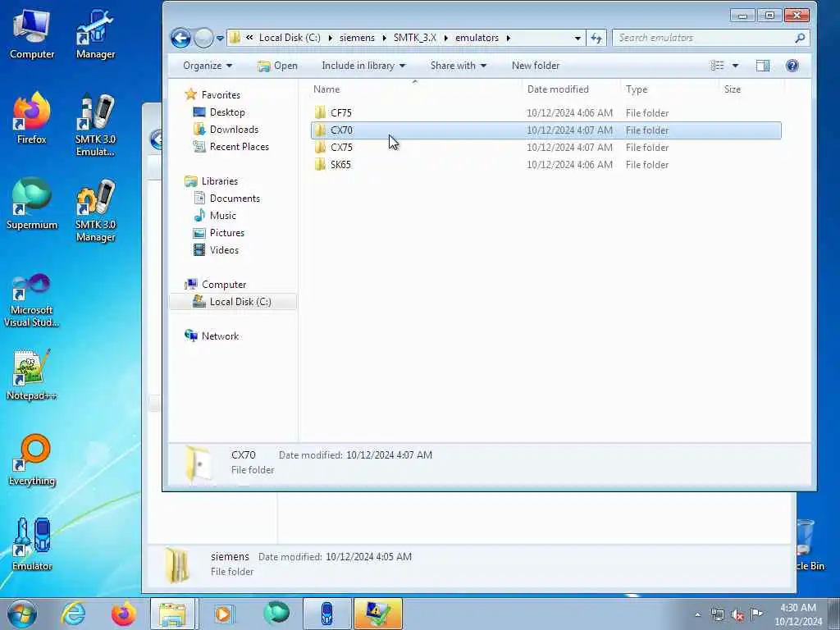Viewport: 840px width, 630px height.
Task: Click the network tray icon
Action: (x=718, y=615)
